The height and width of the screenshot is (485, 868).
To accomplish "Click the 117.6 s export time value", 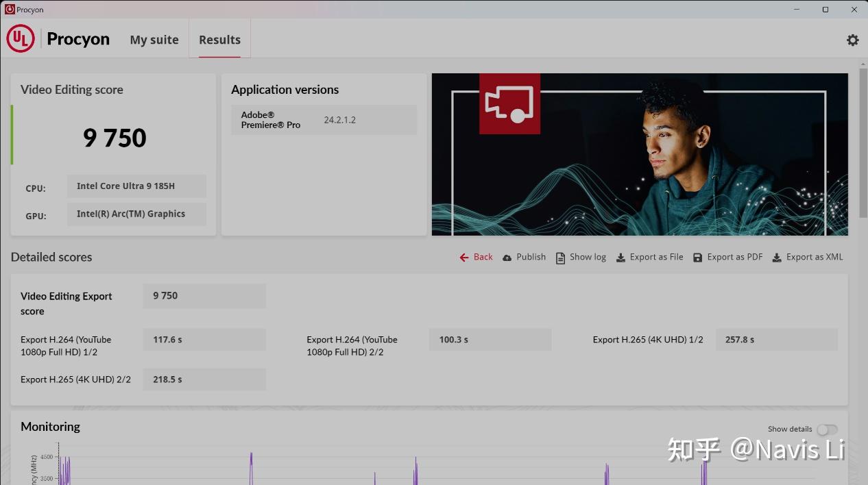I will point(204,340).
